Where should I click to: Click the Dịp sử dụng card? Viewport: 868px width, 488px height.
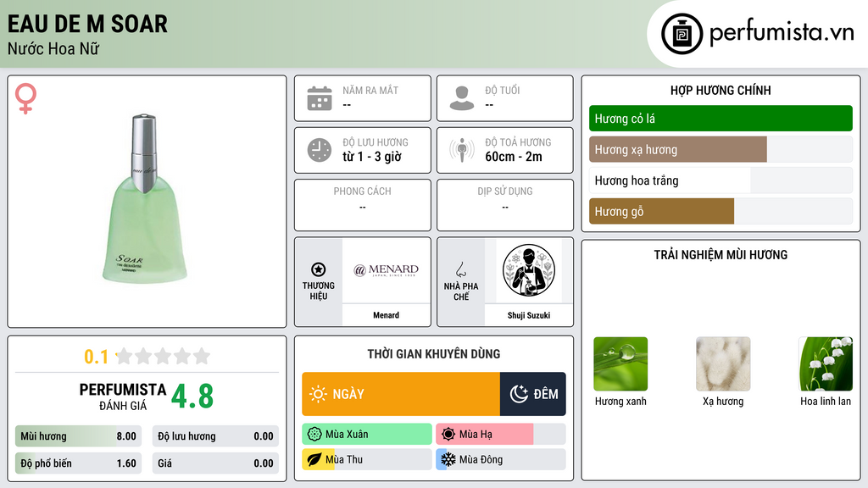[x=505, y=205]
